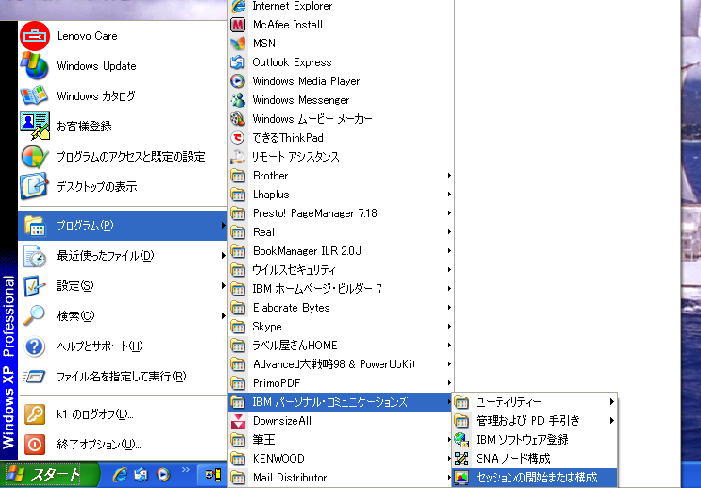Click デスクトップの表示 icon
The width and height of the screenshot is (701, 488).
coord(34,186)
